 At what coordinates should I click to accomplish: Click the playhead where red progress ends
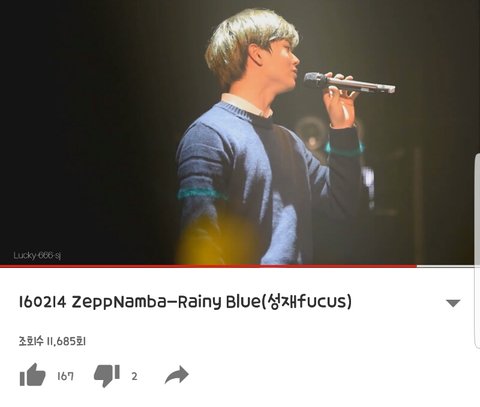[417, 266]
